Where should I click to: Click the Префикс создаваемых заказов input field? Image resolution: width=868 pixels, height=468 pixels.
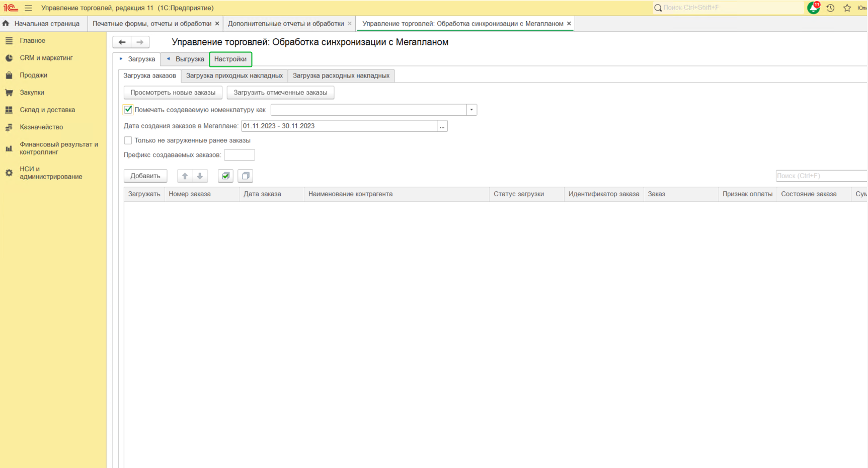[240, 155]
